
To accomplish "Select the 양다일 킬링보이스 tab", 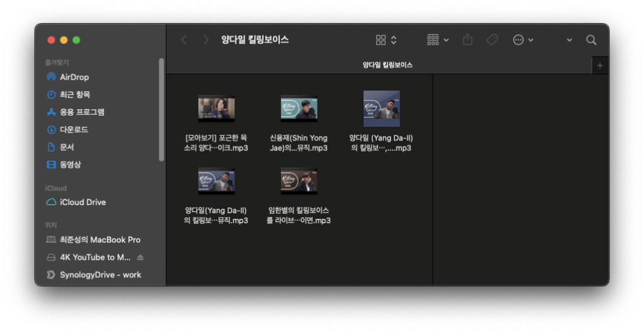I will 387,65.
